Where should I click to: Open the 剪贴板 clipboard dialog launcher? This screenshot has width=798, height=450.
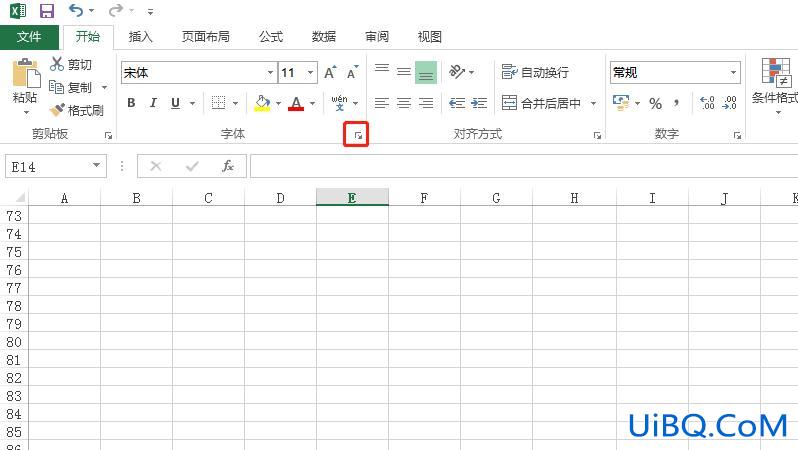point(108,135)
